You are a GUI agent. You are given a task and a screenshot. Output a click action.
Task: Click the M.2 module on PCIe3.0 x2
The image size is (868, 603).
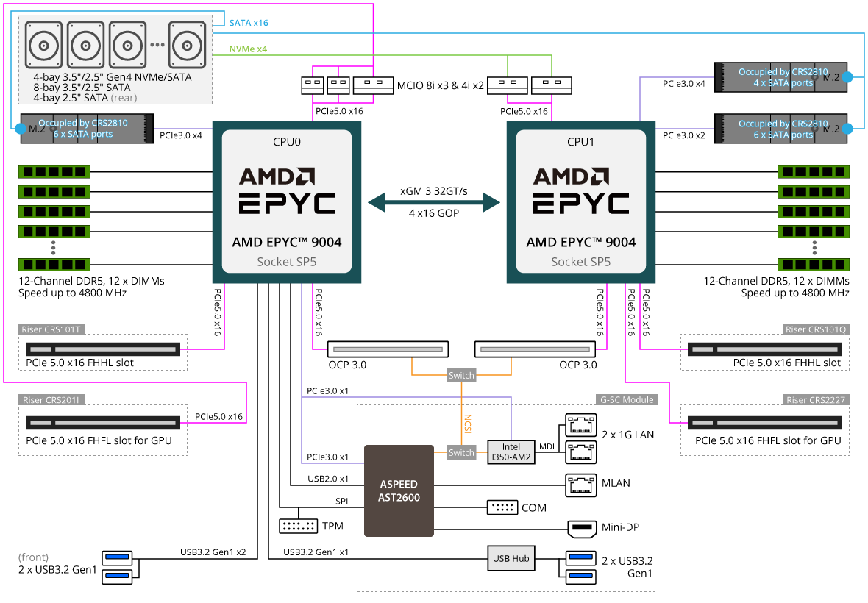(x=780, y=129)
